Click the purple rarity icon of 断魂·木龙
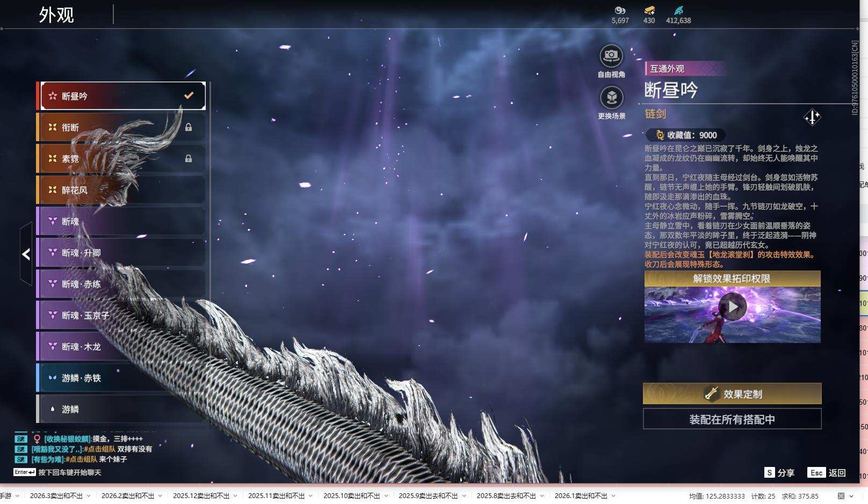Image resolution: width=868 pixels, height=504 pixels. 53,346
